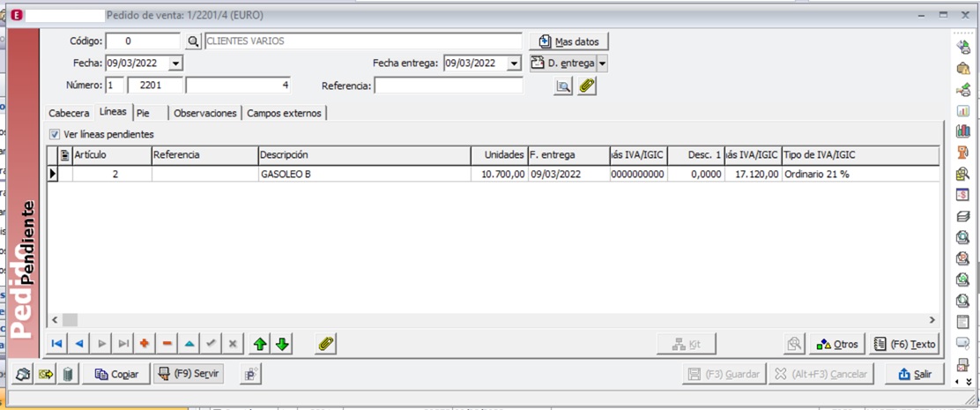Move line up with green up arrow

(261, 344)
